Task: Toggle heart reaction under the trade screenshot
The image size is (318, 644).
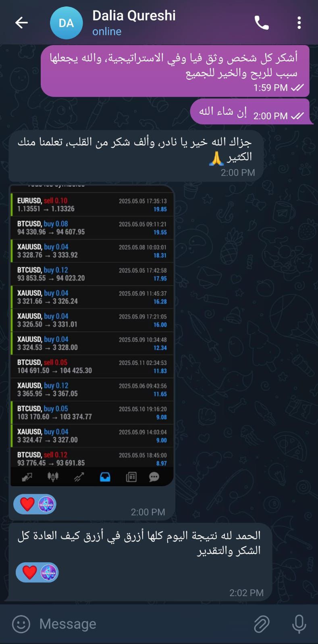Action: click(27, 504)
